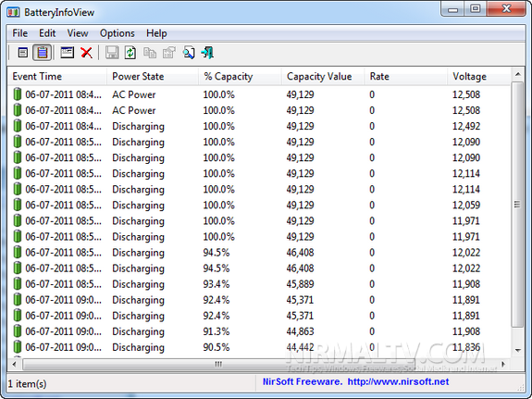Image resolution: width=532 pixels, height=399 pixels.
Task: Click the Exit door icon
Action: (x=207, y=53)
